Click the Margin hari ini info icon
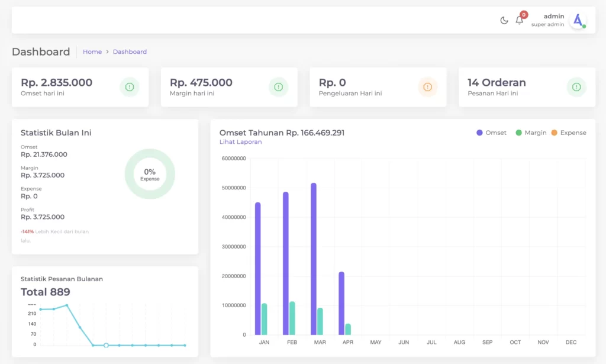The height and width of the screenshot is (364, 606). (279, 87)
